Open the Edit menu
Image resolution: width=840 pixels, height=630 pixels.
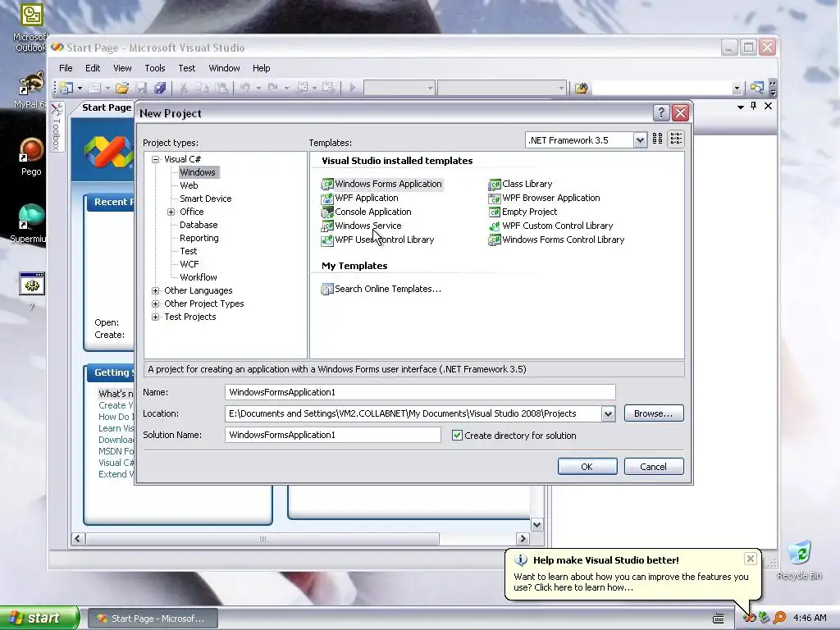click(x=93, y=68)
